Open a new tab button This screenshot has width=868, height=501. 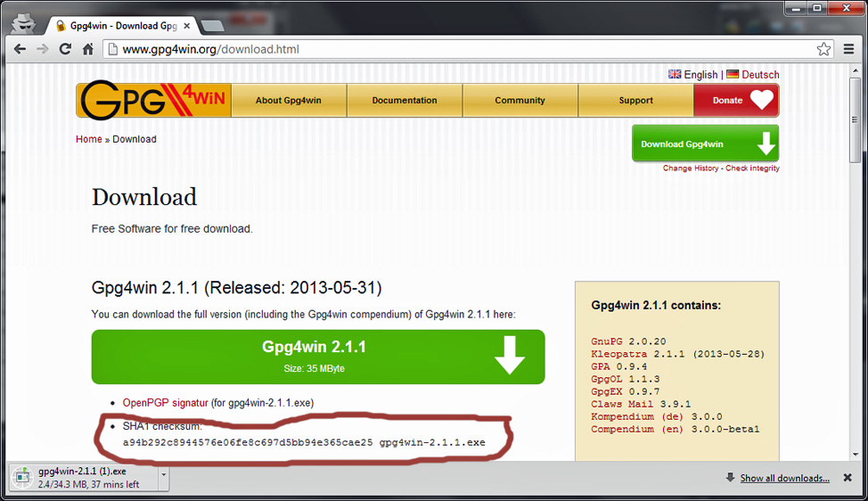[x=212, y=26]
